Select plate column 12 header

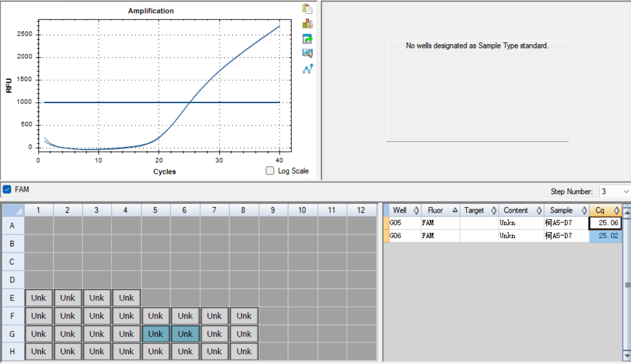click(x=361, y=210)
